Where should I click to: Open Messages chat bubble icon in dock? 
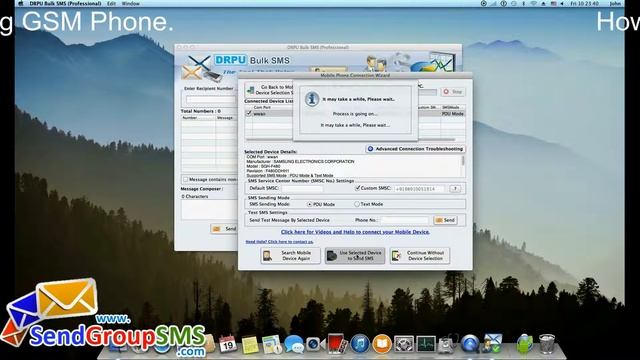click(x=294, y=344)
